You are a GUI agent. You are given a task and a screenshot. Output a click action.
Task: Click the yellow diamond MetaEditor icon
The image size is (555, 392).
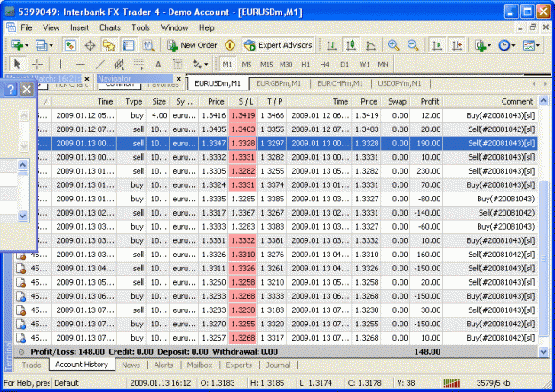coord(230,45)
